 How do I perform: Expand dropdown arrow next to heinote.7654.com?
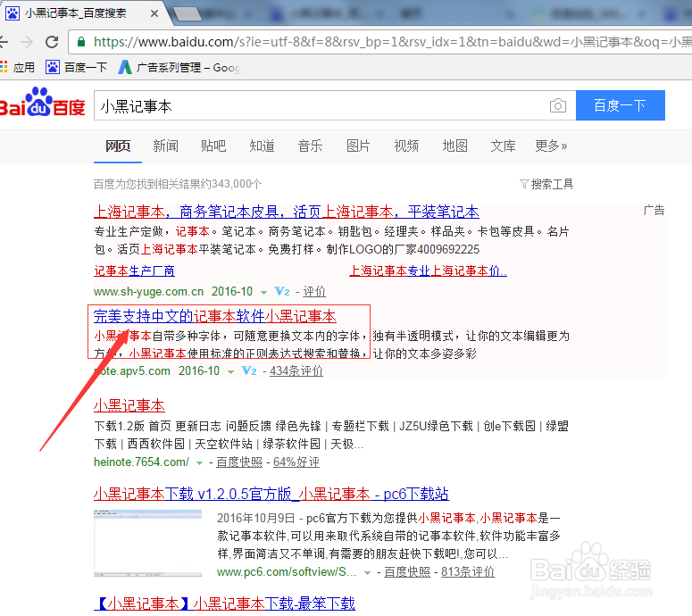click(199, 462)
